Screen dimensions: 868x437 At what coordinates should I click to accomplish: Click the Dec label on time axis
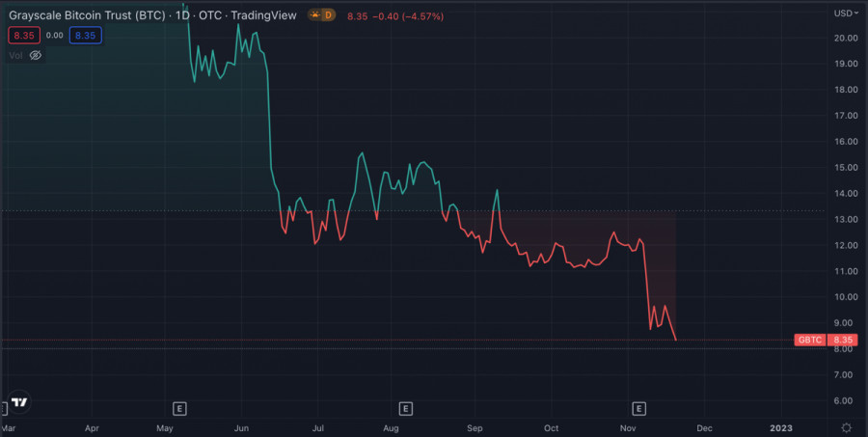click(x=704, y=428)
